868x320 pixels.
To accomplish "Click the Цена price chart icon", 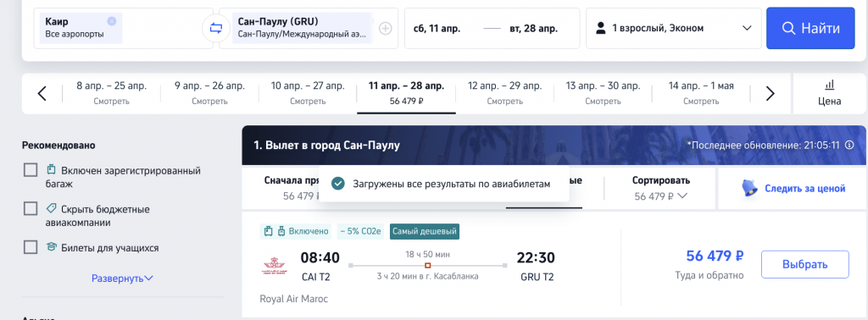I will [x=829, y=93].
